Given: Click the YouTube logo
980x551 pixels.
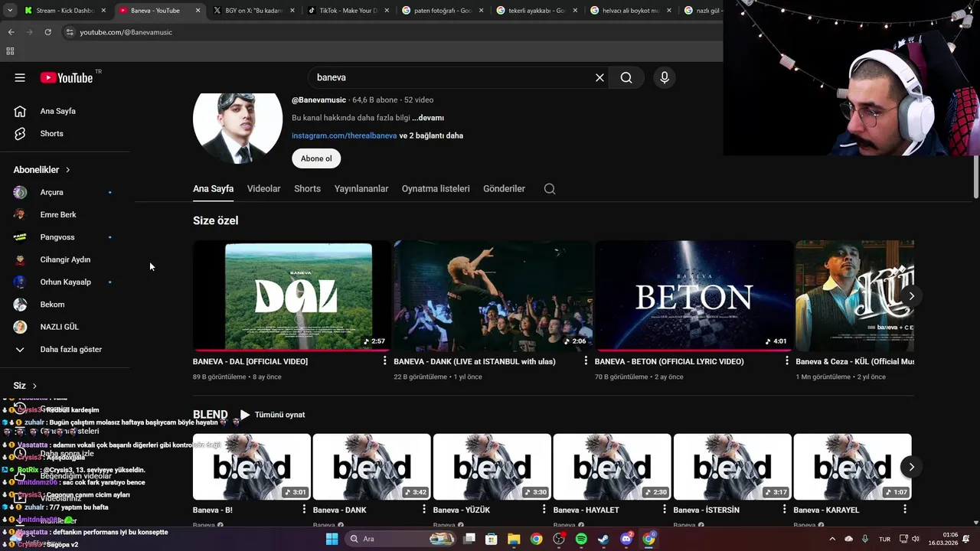Looking at the screenshot, I should click(67, 77).
